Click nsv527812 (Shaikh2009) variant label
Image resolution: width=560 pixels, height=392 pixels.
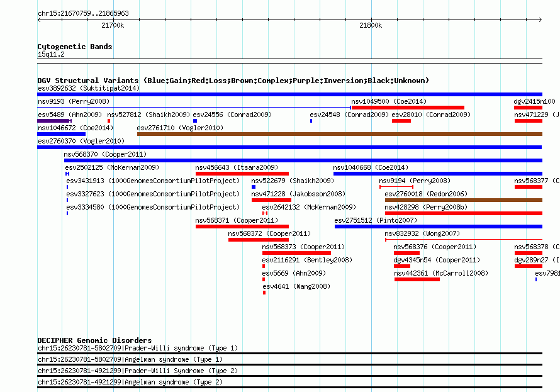pos(148,115)
